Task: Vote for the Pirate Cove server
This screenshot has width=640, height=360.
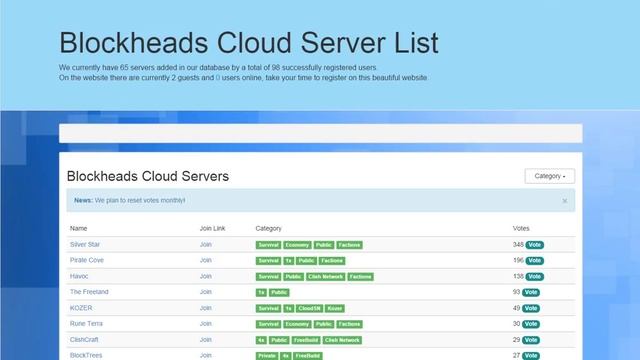Action: 535,260
